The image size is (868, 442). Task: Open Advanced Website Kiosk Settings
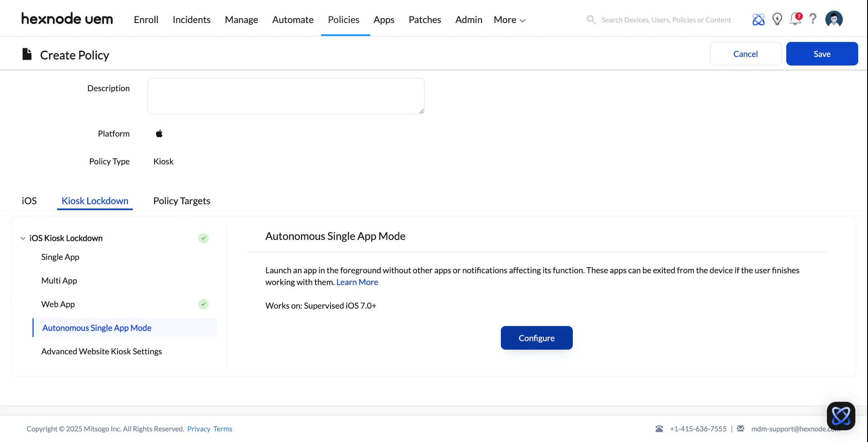click(x=101, y=351)
